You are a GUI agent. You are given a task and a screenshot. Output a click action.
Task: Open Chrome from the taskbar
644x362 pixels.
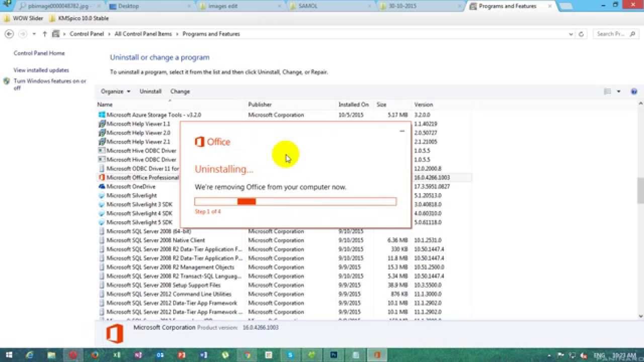[x=247, y=355]
